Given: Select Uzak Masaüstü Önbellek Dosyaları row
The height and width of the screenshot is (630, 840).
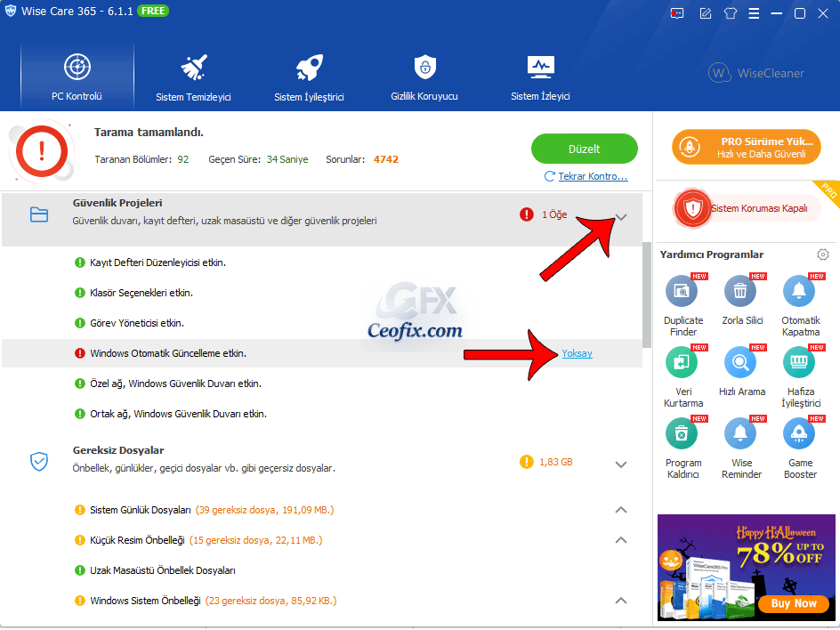Looking at the screenshot, I should tap(322, 570).
